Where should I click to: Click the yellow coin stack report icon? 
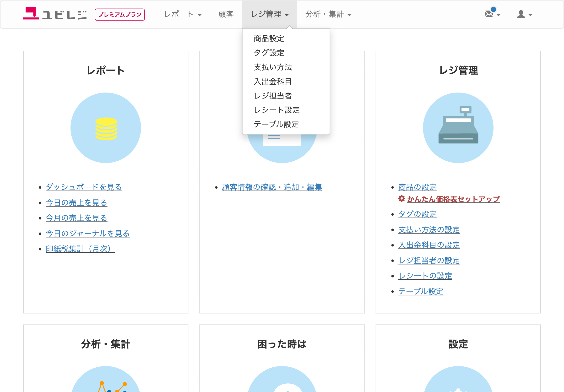[106, 129]
